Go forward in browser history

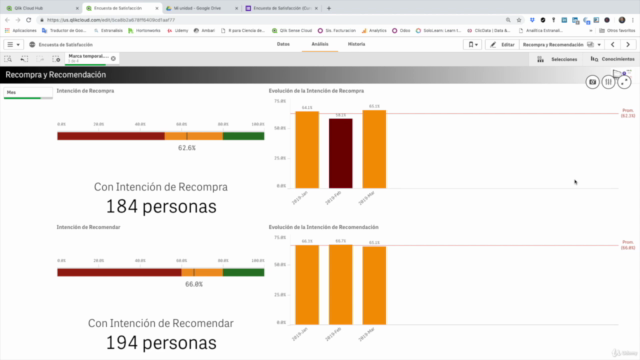18,20
